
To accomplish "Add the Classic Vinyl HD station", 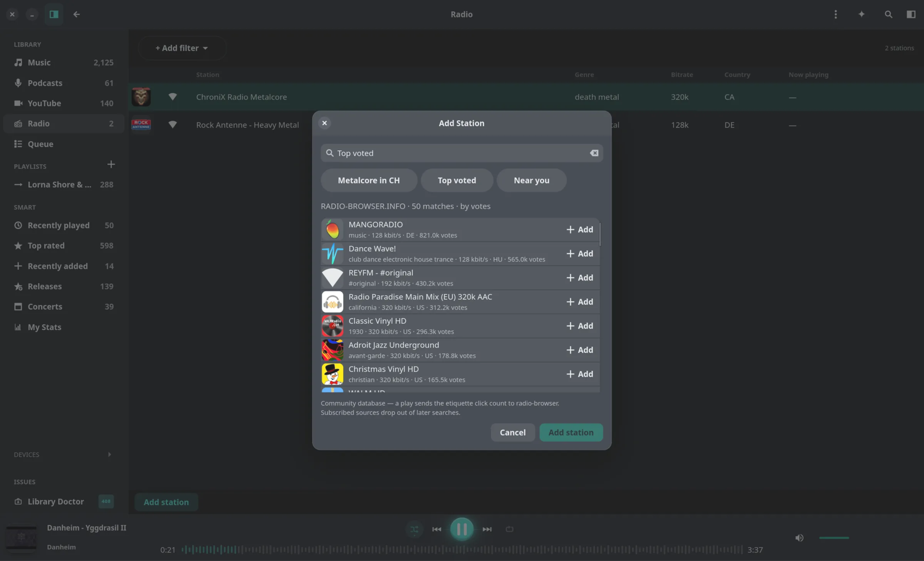I will (x=579, y=326).
